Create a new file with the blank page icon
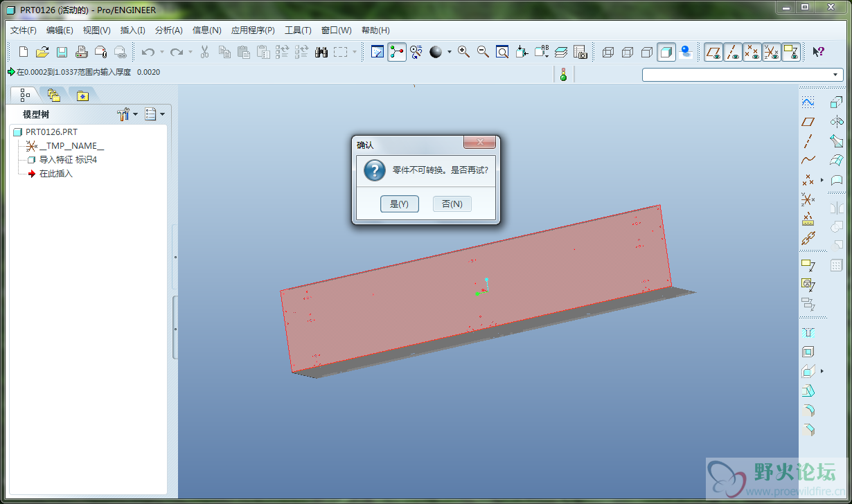The width and height of the screenshot is (852, 504). point(24,52)
